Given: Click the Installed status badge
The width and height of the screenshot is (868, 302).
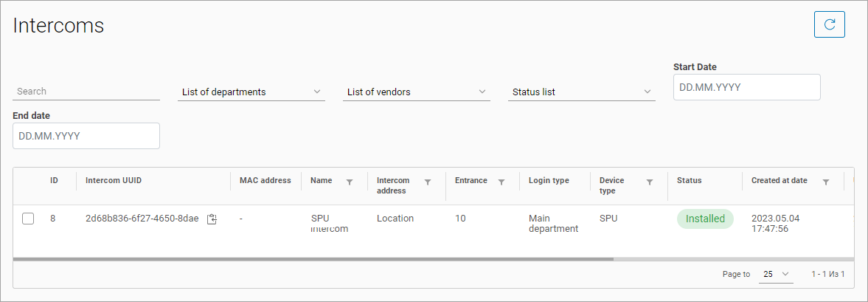Looking at the screenshot, I should pyautogui.click(x=705, y=219).
